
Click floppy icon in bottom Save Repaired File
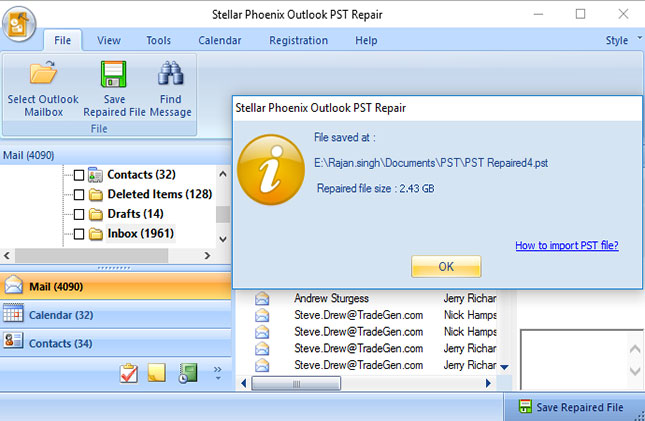pos(525,407)
